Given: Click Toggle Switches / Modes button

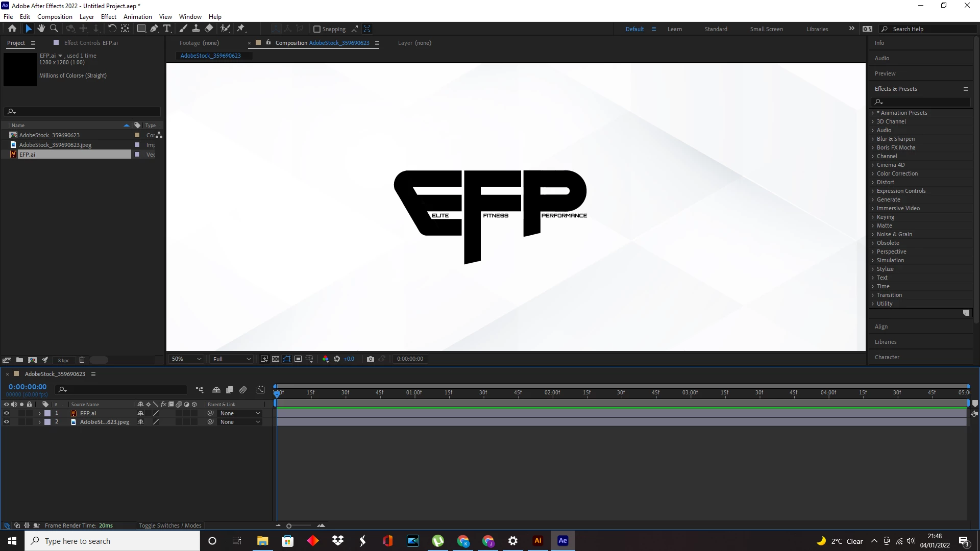Looking at the screenshot, I should click(x=170, y=525).
